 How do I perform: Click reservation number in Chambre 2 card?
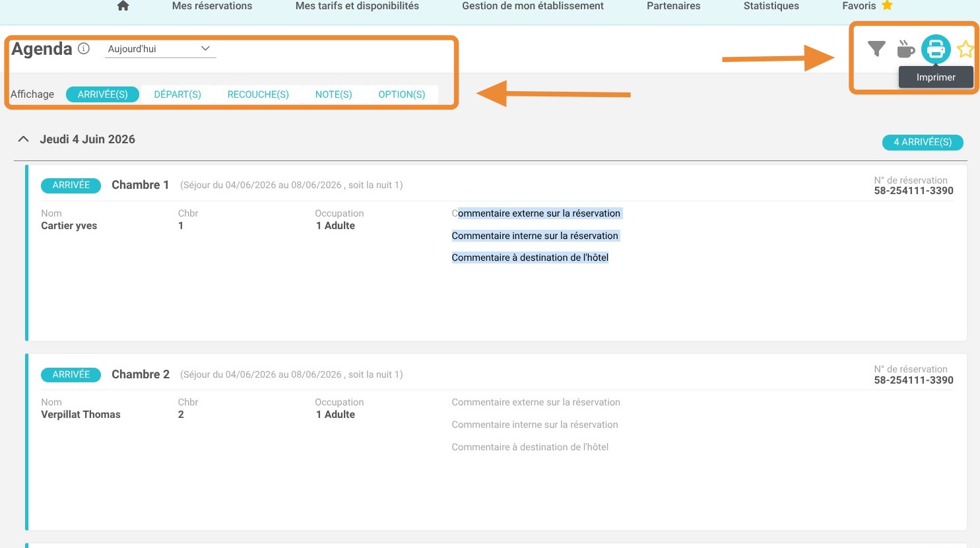pos(913,380)
